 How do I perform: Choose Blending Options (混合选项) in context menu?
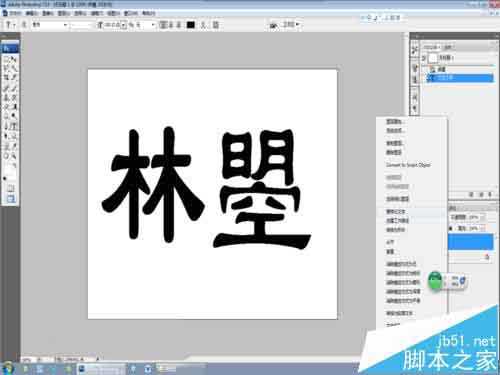[x=395, y=131]
